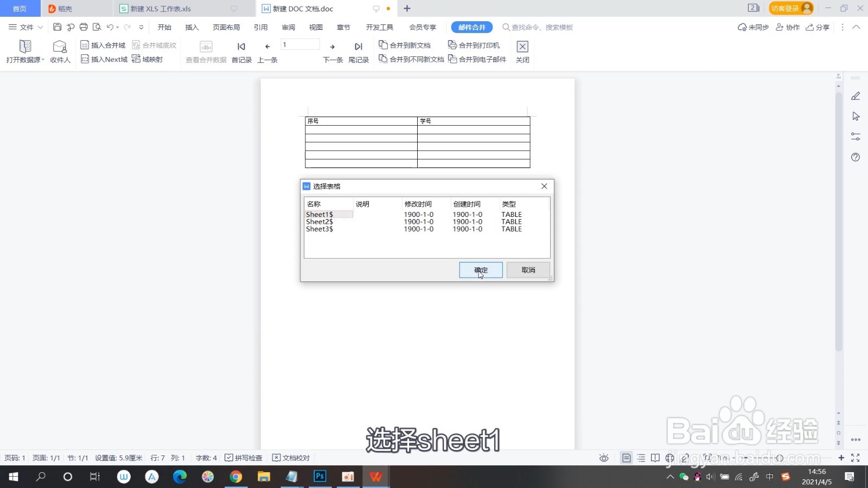Viewport: 868px width, 488px height.
Task: Click the eye-protection mode icon in status bar
Action: (x=604, y=458)
